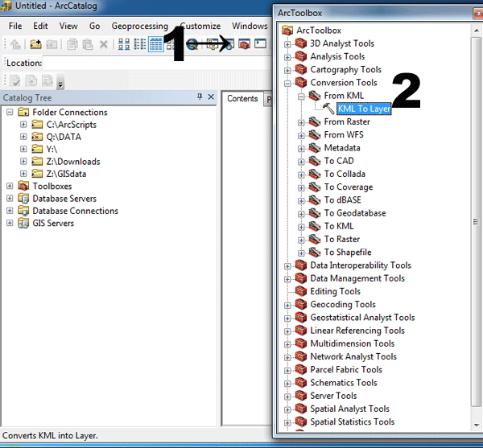Viewport: 483px width, 448px height.
Task: Collapse the Conversion Tools toolbox
Action: click(287, 84)
